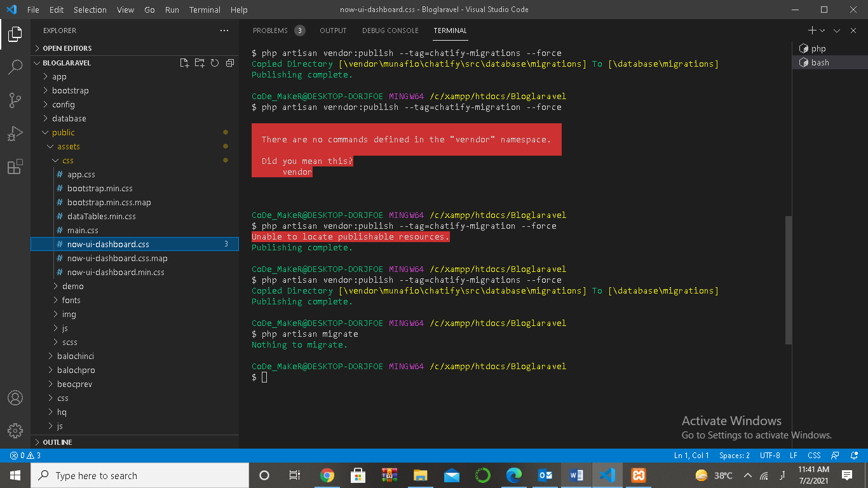This screenshot has height=488, width=868.
Task: Open the Source Control view
Action: (x=15, y=99)
